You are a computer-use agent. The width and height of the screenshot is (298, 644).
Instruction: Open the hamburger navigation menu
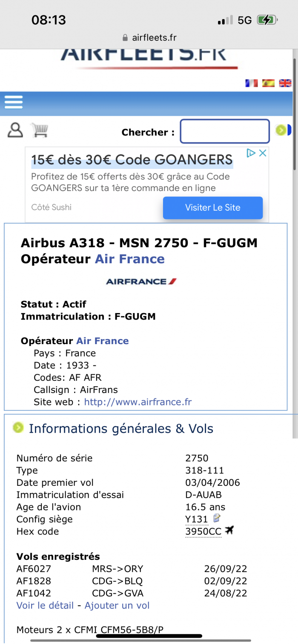click(x=13, y=102)
